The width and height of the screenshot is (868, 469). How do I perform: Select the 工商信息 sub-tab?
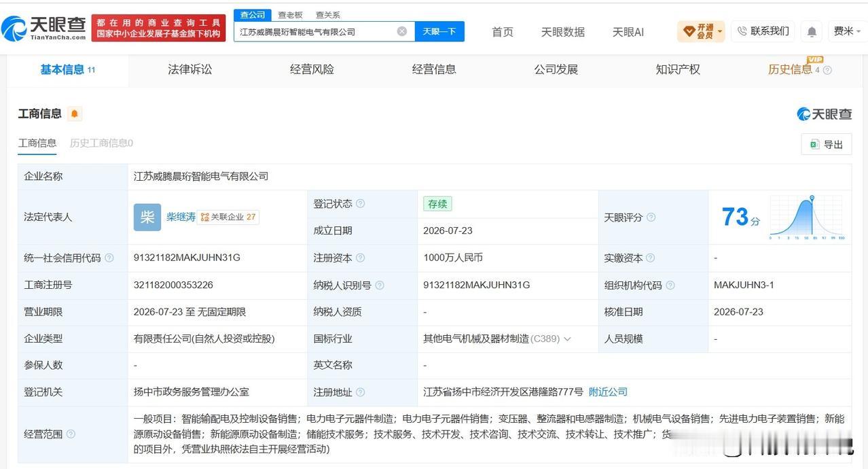click(37, 143)
